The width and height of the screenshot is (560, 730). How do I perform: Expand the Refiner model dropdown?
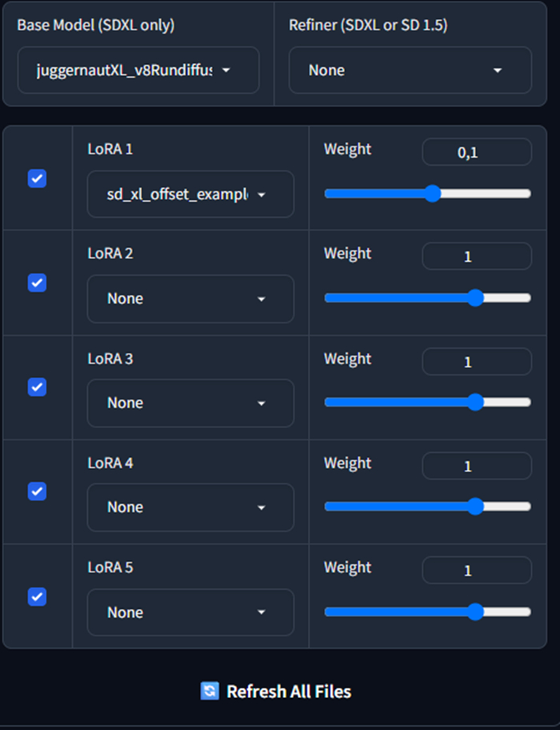(x=410, y=70)
